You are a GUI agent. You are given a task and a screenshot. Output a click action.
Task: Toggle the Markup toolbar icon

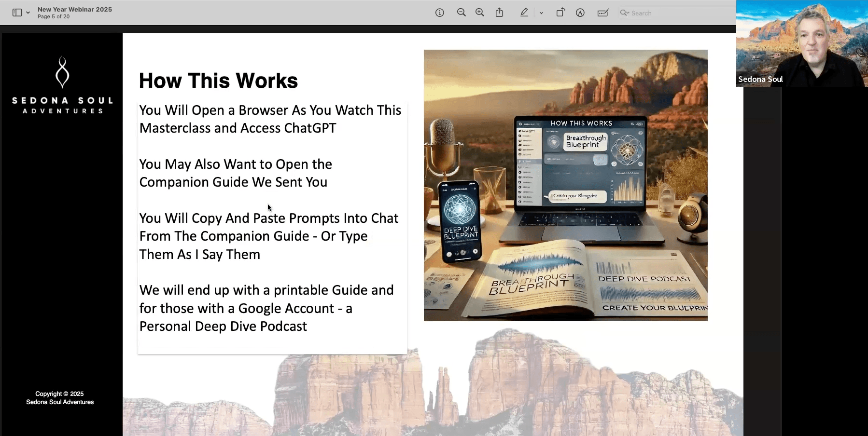(x=580, y=13)
